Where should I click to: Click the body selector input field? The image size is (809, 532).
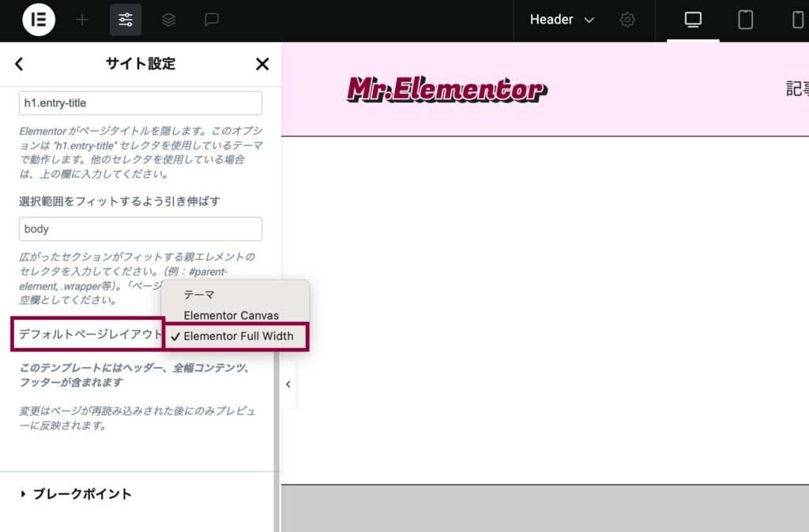point(141,229)
